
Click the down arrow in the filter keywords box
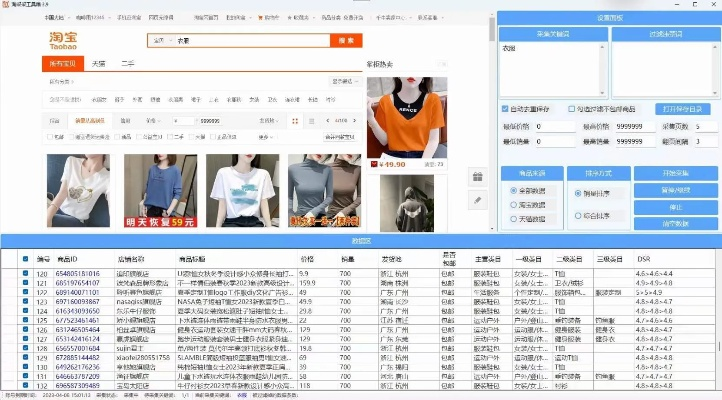coord(715,93)
